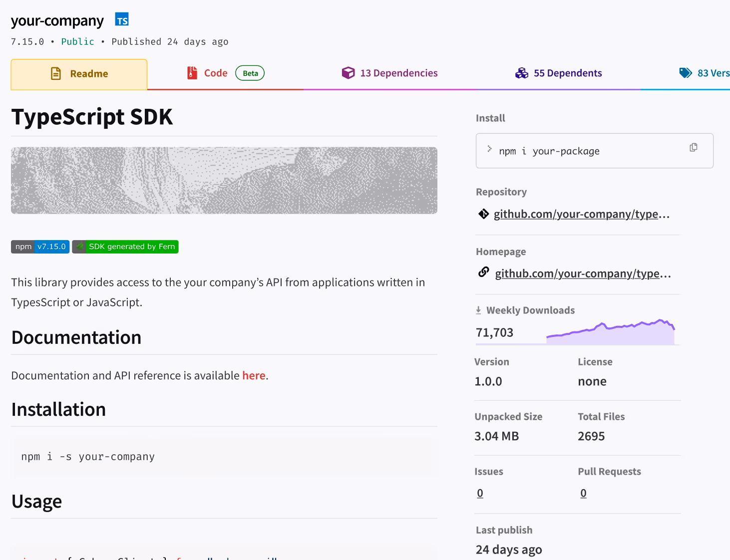Image resolution: width=730 pixels, height=560 pixels.
Task: Copy the npm install command
Action: pos(693,147)
